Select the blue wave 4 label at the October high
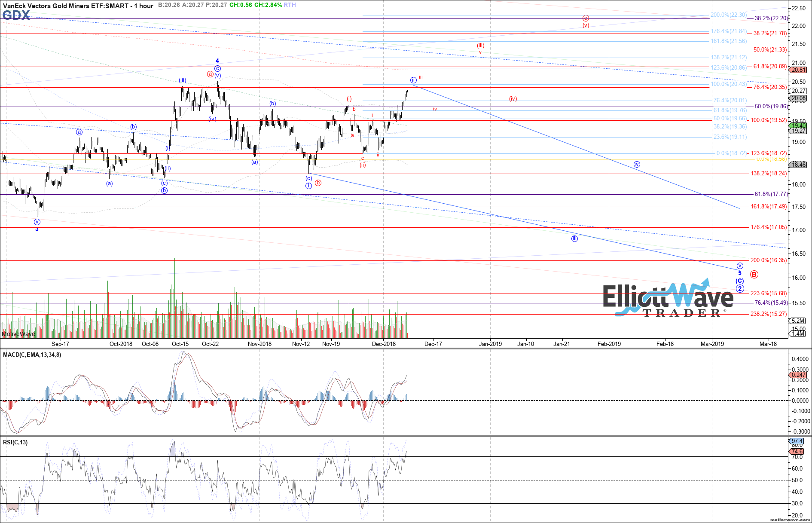This screenshot has height=523, width=812. (217, 61)
